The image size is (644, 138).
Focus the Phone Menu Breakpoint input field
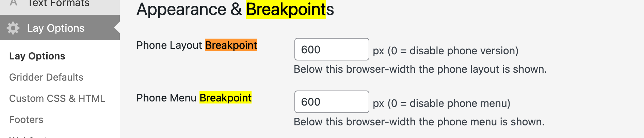(x=332, y=102)
